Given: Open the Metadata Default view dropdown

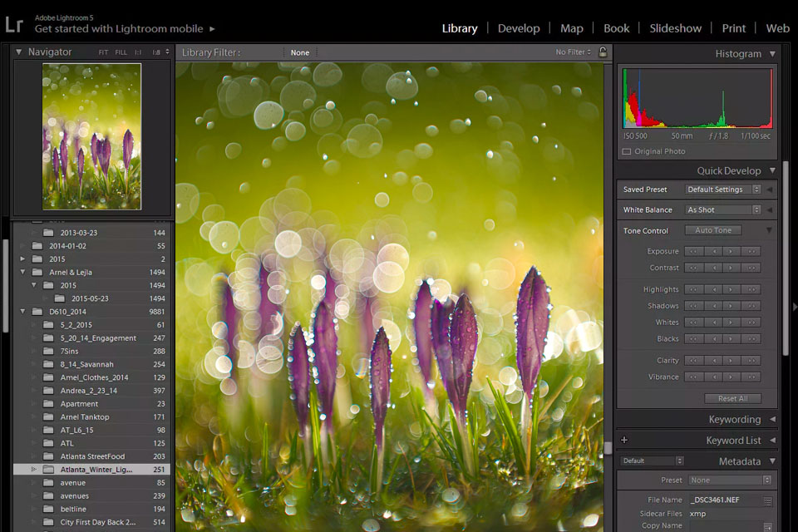Looking at the screenshot, I should click(x=652, y=461).
